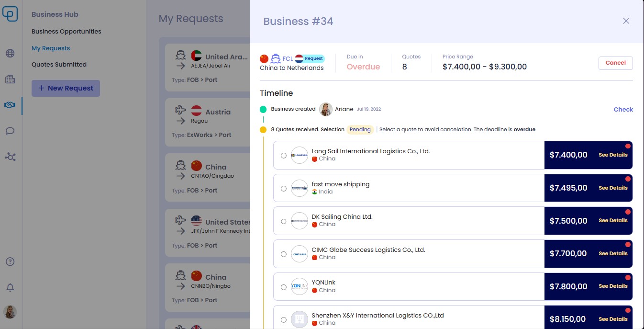
Task: Click the China to Netherlands route text
Action: [x=291, y=68]
